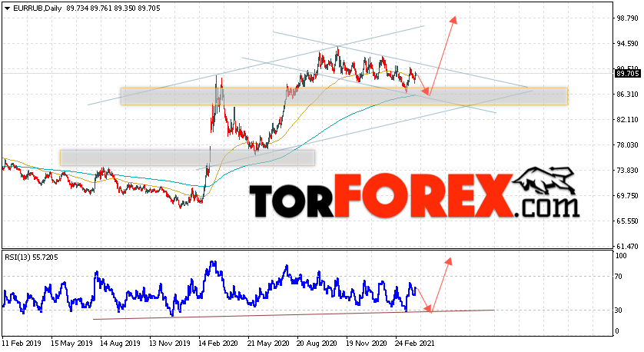Click the 98.790 price axis label
This screenshot has height=352, width=644.
(628, 18)
